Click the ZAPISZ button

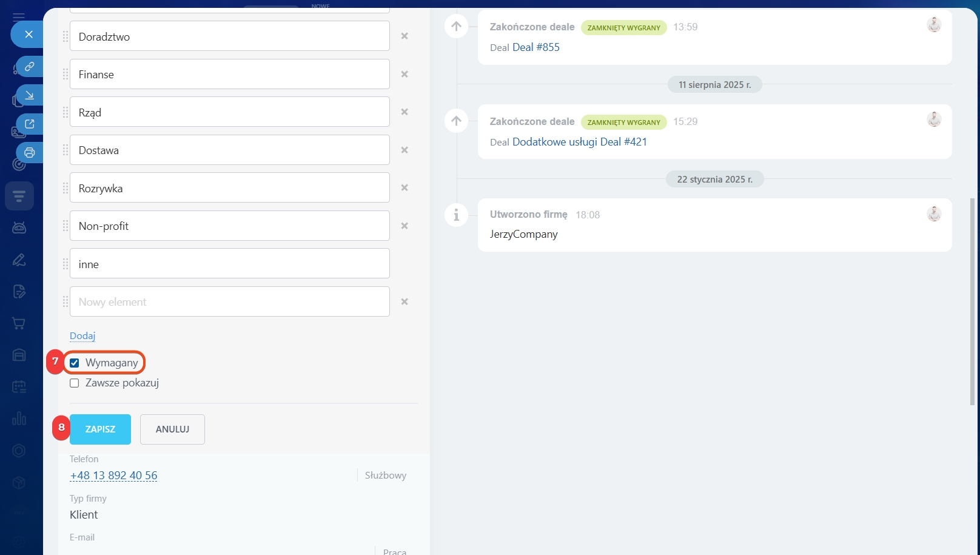(x=100, y=429)
